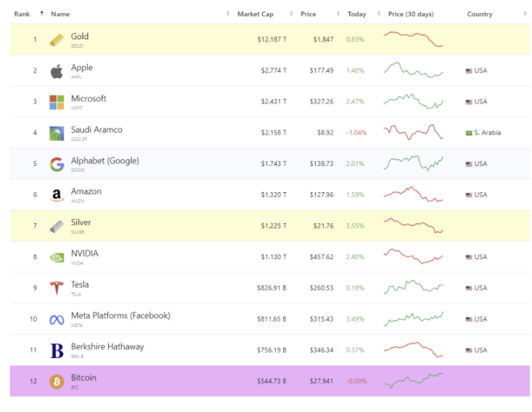Click Meta today change 3.49%

pos(355,319)
